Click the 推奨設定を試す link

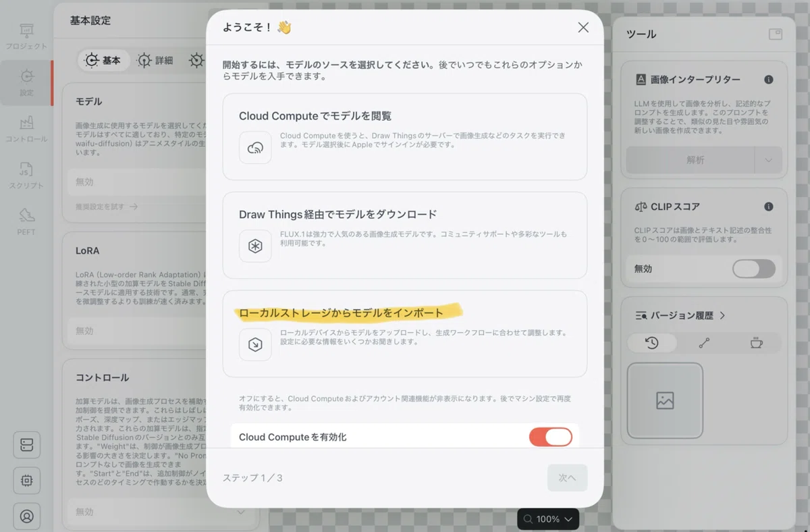click(x=107, y=207)
